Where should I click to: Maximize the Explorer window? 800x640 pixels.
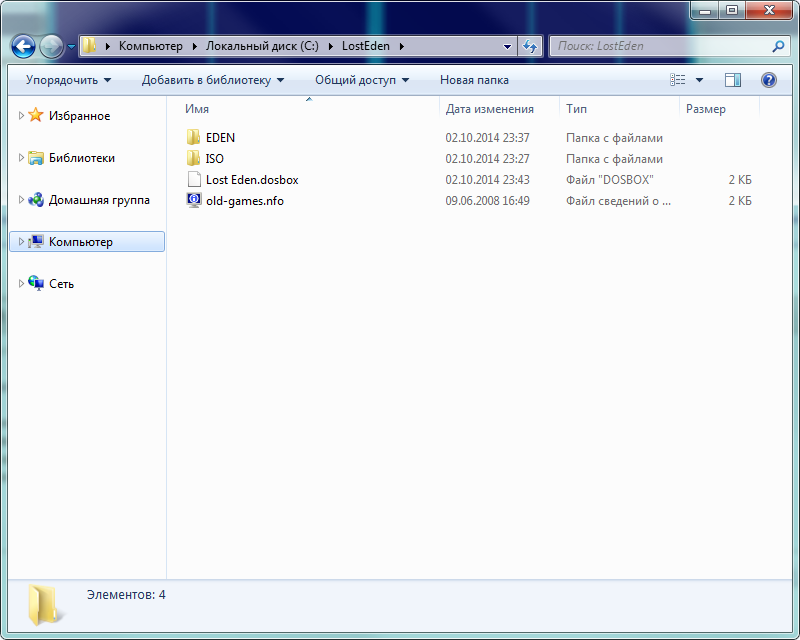pos(732,10)
